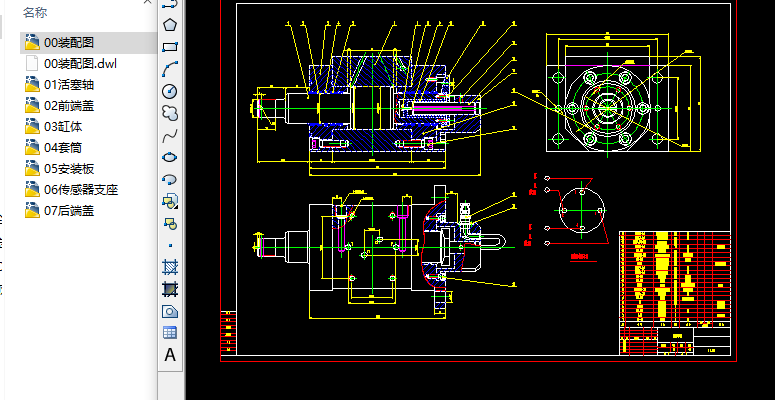Select the Ellipse Arc tool
775x400 pixels.
pyautogui.click(x=170, y=179)
